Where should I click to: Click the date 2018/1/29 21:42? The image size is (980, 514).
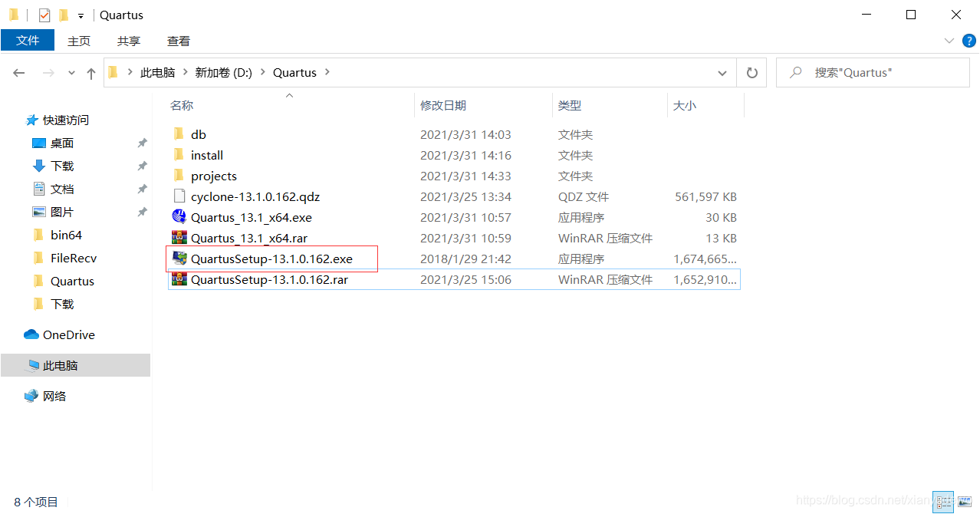click(x=465, y=259)
